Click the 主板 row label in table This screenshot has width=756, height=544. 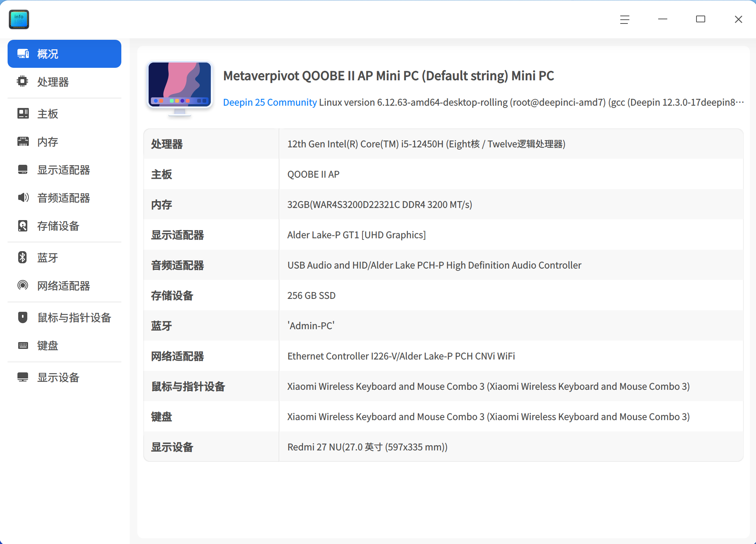[162, 174]
